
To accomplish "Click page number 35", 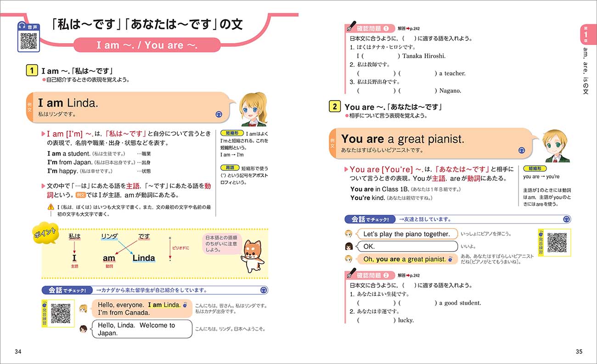I will coord(579,352).
